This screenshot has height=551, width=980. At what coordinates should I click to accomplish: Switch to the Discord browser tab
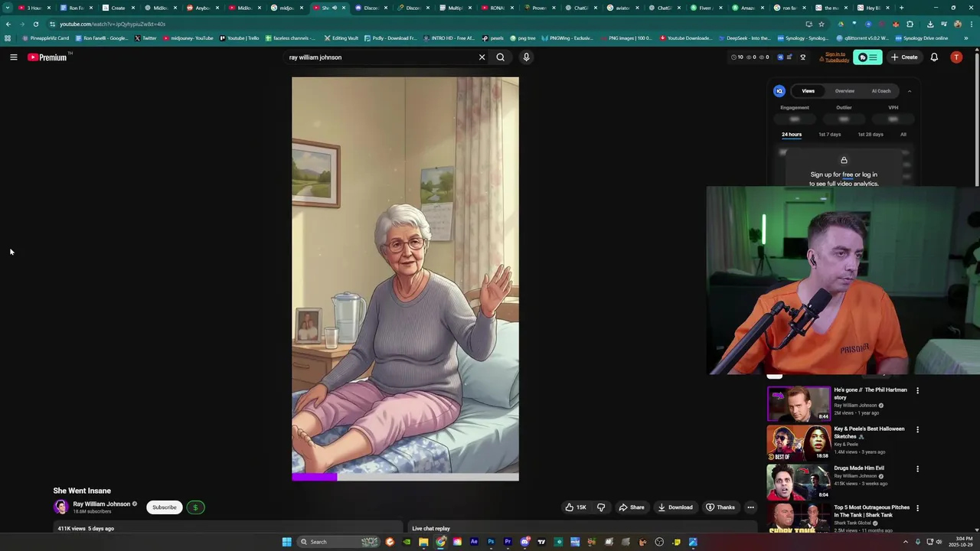370,8
